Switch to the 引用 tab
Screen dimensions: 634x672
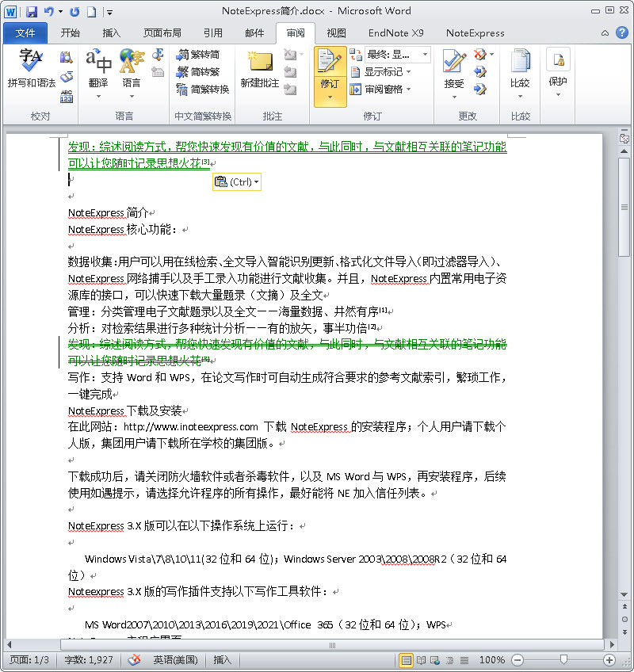pyautogui.click(x=212, y=33)
